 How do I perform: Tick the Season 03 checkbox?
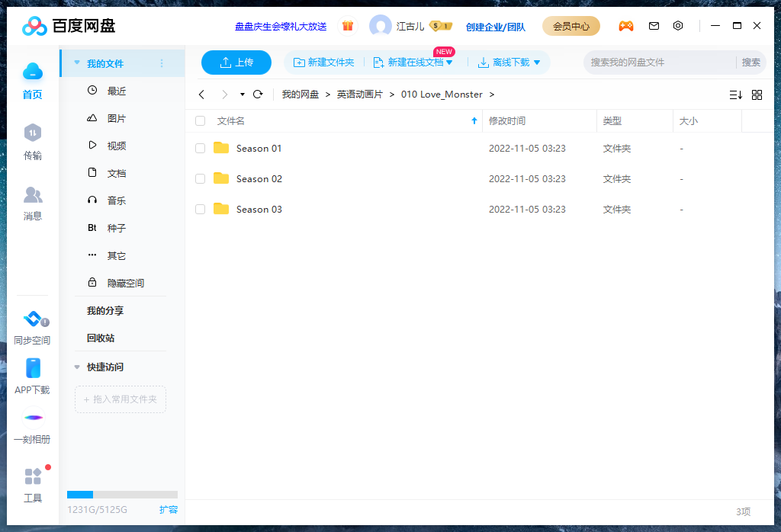tap(200, 209)
